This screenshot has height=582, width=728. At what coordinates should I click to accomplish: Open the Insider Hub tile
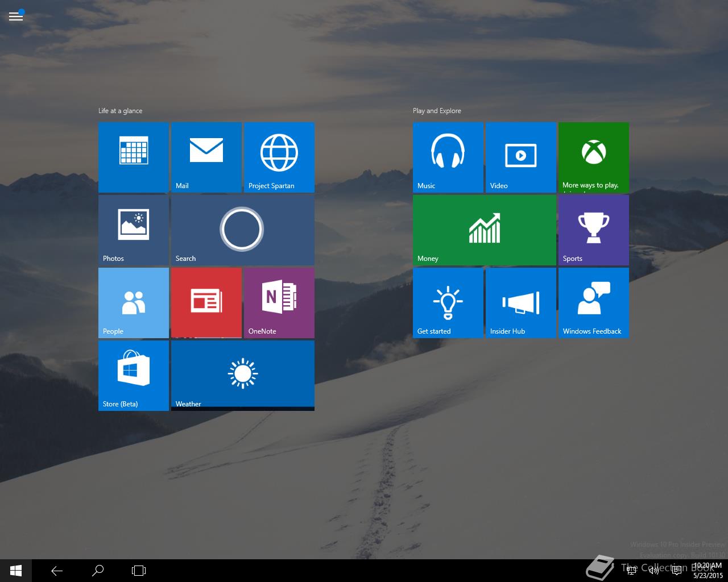(521, 303)
